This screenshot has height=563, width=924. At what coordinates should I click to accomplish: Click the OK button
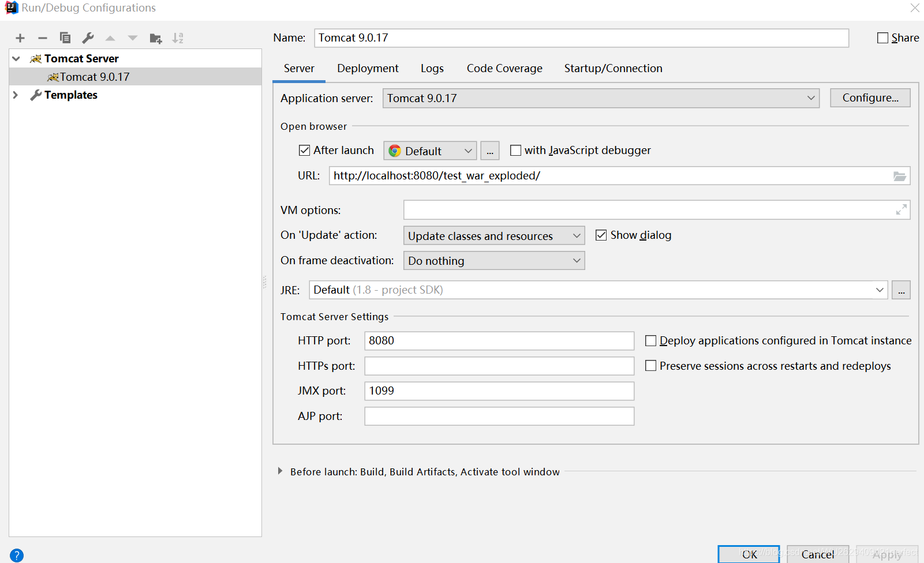[749, 554]
